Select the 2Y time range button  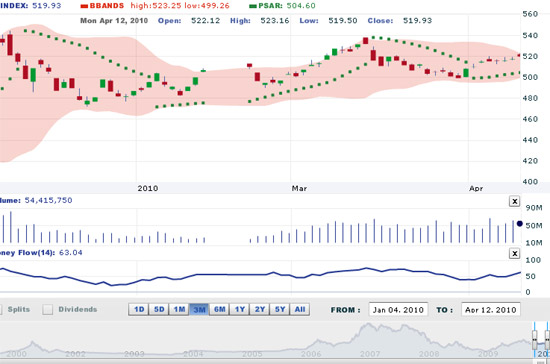[x=260, y=309]
